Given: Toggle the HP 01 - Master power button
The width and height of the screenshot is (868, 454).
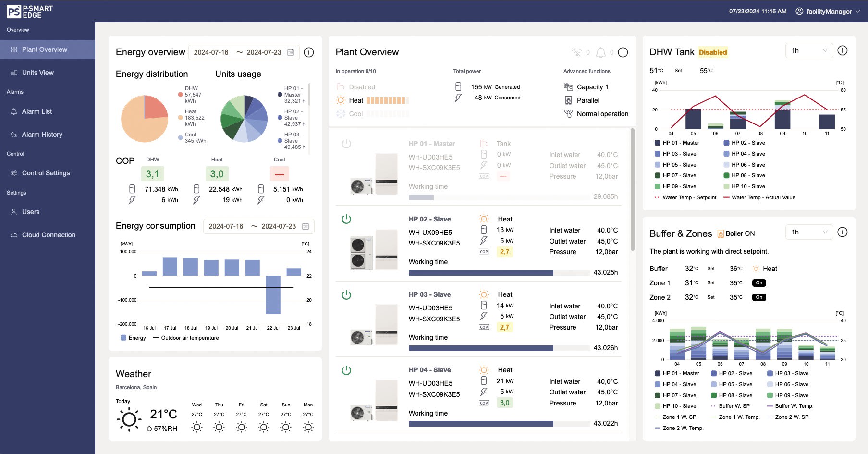Looking at the screenshot, I should tap(346, 144).
